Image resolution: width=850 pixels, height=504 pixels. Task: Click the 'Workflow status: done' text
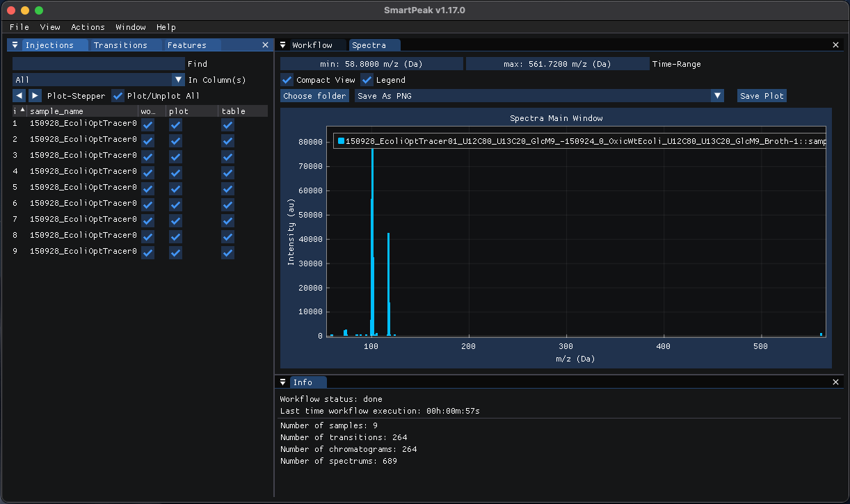[331, 399]
